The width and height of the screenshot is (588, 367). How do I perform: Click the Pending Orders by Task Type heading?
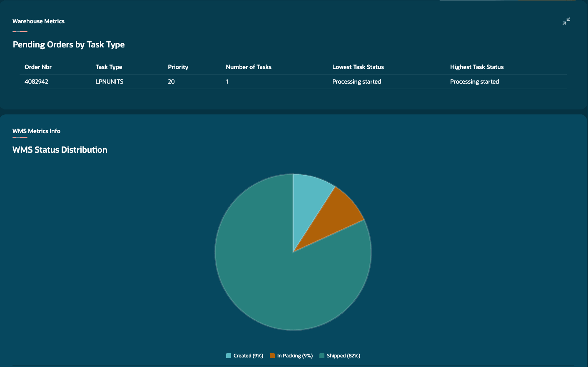coord(69,45)
